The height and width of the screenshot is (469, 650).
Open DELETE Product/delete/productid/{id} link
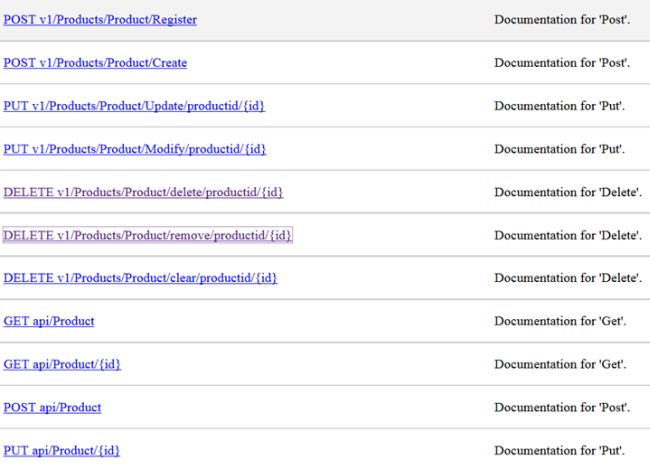[x=143, y=192]
